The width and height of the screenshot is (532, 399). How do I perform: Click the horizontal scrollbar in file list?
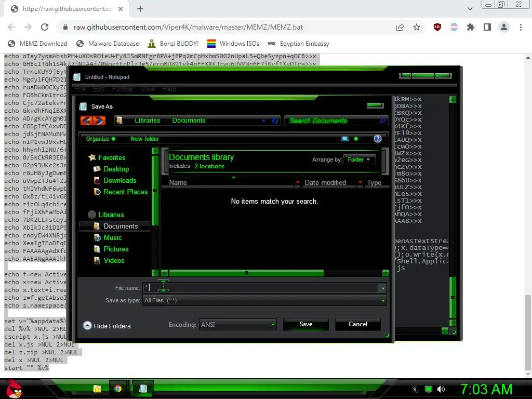(246, 273)
